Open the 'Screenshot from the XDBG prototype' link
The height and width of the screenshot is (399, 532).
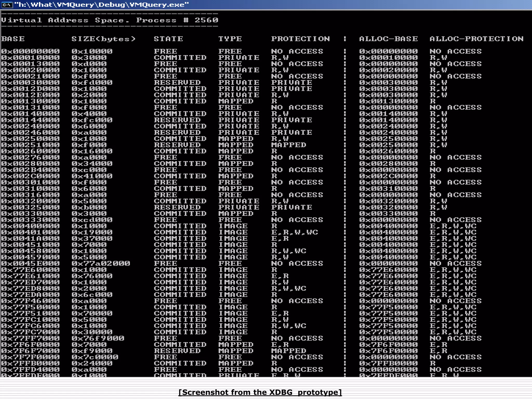260,392
